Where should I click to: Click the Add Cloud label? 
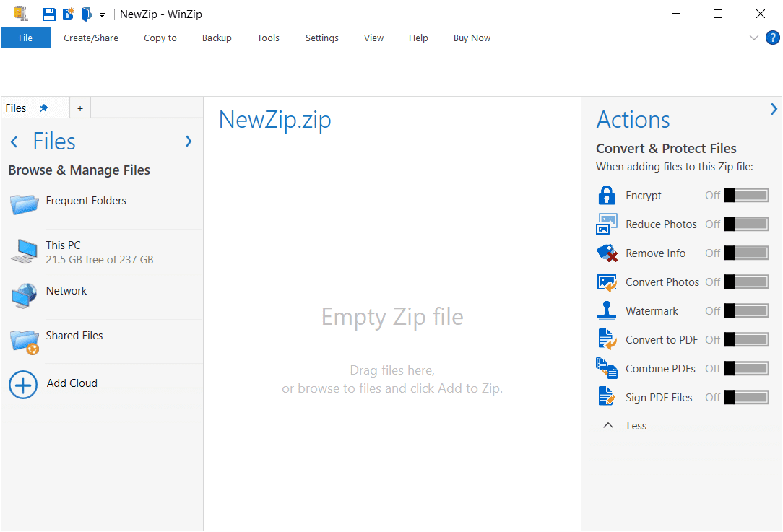tap(72, 383)
